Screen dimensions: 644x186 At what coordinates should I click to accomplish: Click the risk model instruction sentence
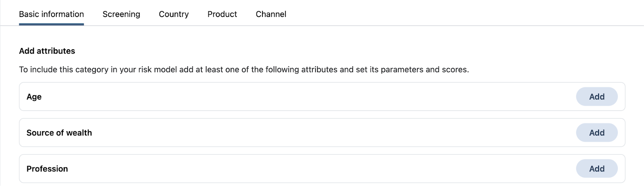point(244,69)
